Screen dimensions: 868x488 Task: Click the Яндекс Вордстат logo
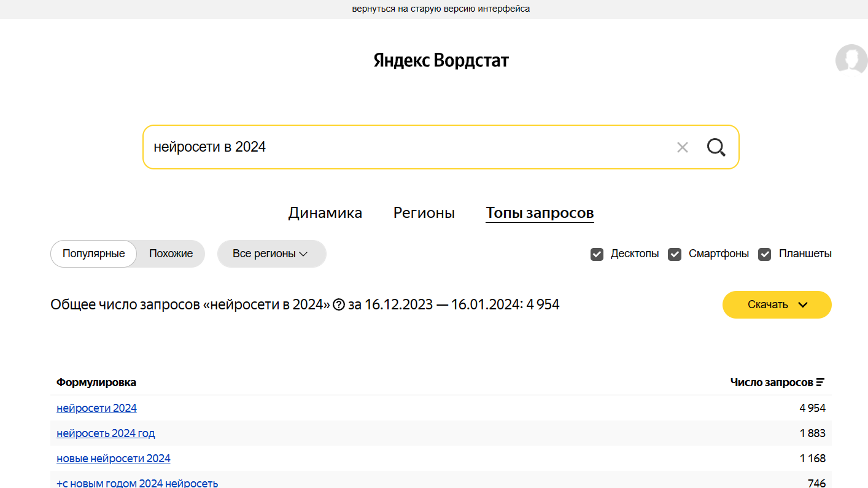[441, 60]
